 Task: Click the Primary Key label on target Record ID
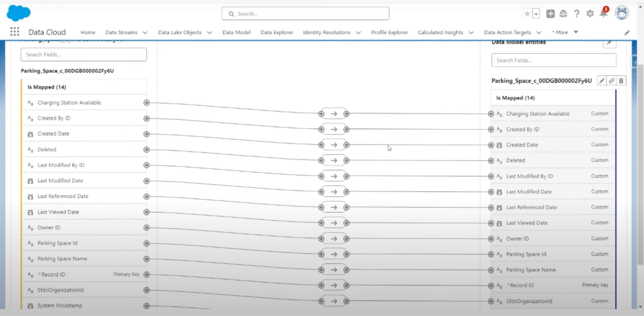pos(595,285)
